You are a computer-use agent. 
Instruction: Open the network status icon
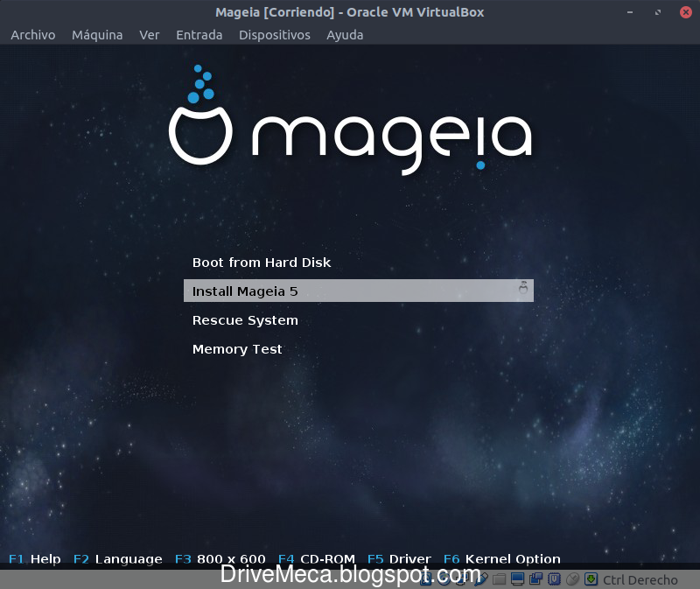point(460,579)
